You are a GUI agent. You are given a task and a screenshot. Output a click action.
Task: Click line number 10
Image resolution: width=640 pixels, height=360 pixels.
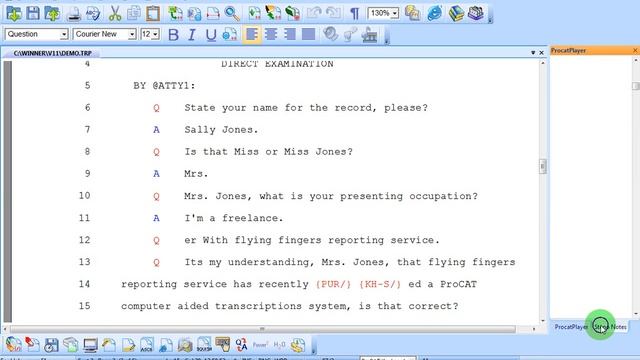click(x=84, y=196)
